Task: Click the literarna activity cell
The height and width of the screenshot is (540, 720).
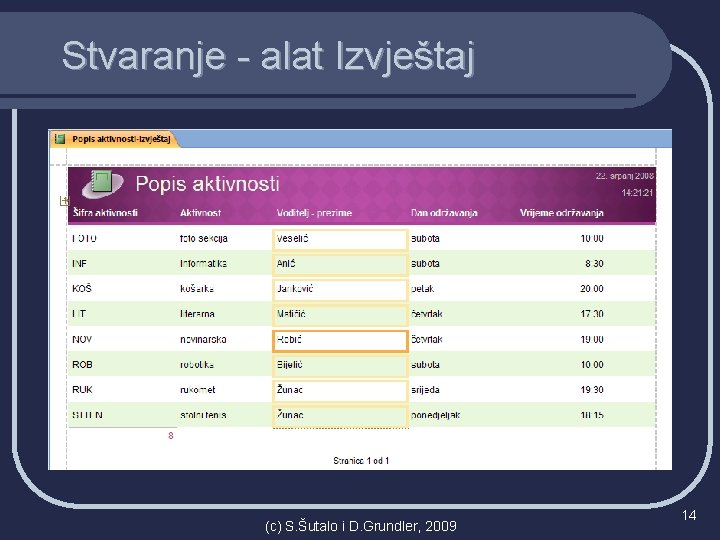Action: tap(197, 314)
